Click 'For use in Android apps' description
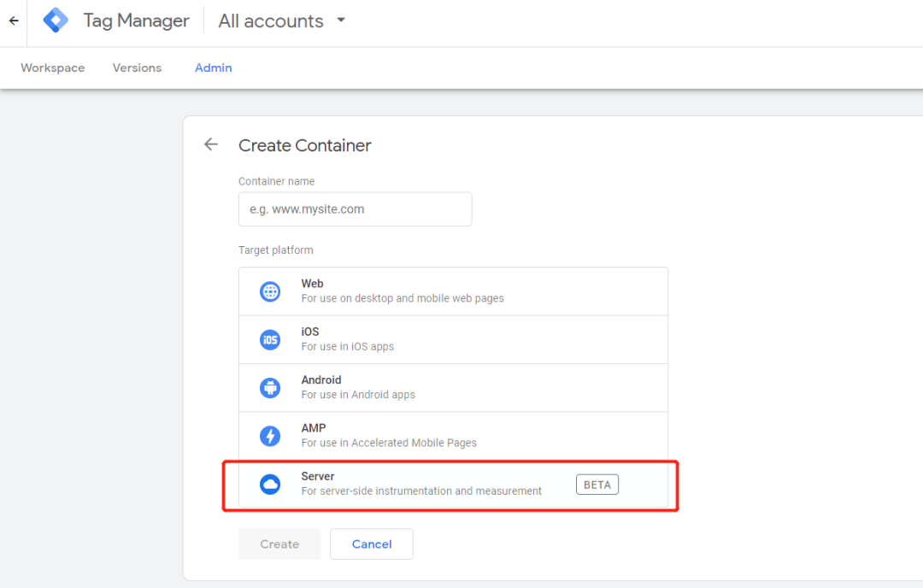Image resolution: width=923 pixels, height=588 pixels. (x=358, y=395)
